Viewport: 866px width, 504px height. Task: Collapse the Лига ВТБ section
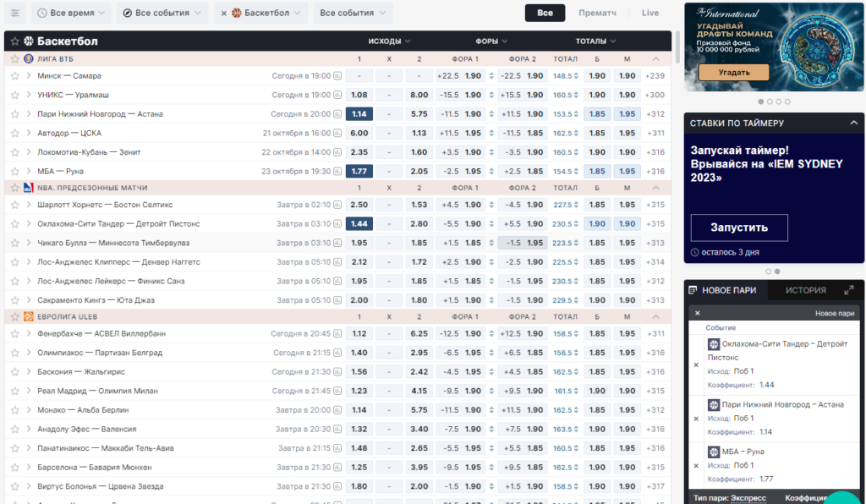[655, 59]
